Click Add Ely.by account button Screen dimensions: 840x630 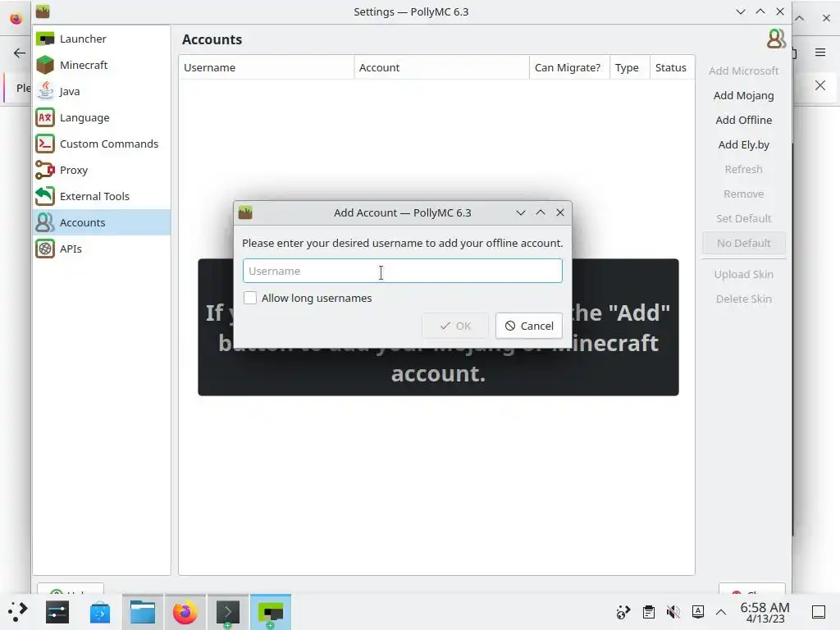(743, 144)
